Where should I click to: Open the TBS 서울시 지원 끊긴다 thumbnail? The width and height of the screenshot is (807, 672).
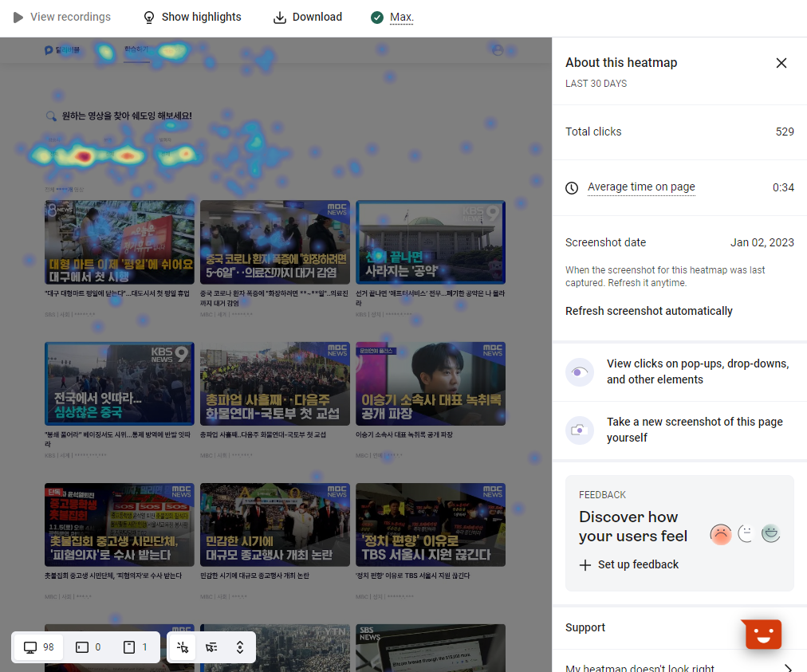(431, 525)
